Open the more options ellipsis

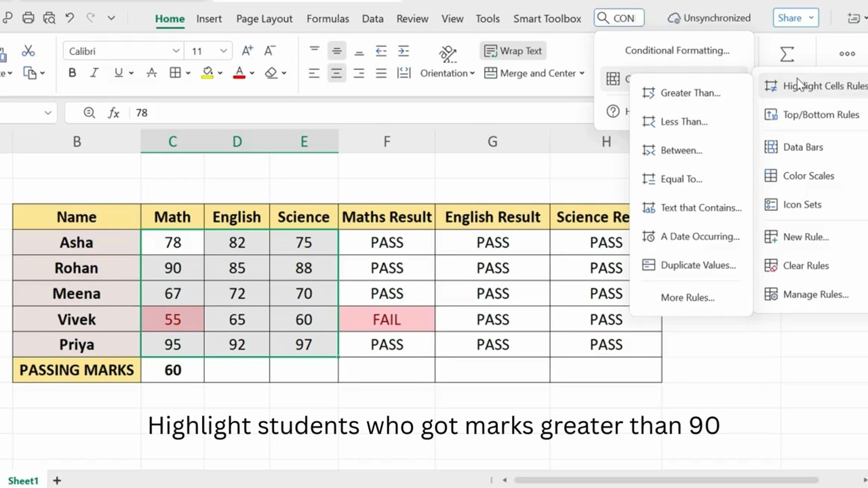click(x=847, y=54)
